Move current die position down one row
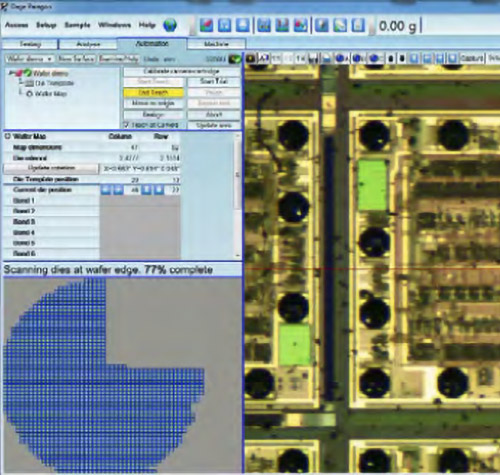500x475 pixels. click(x=159, y=190)
